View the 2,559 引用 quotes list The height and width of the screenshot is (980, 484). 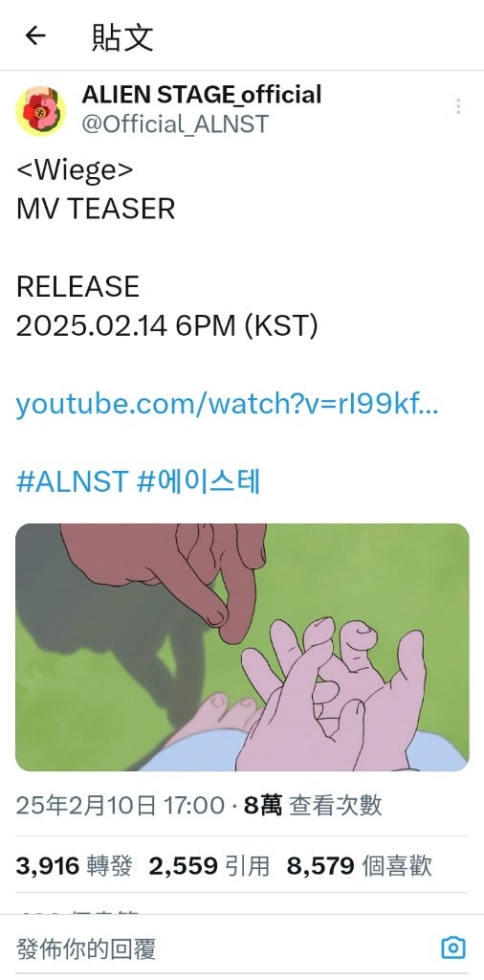pyautogui.click(x=209, y=866)
